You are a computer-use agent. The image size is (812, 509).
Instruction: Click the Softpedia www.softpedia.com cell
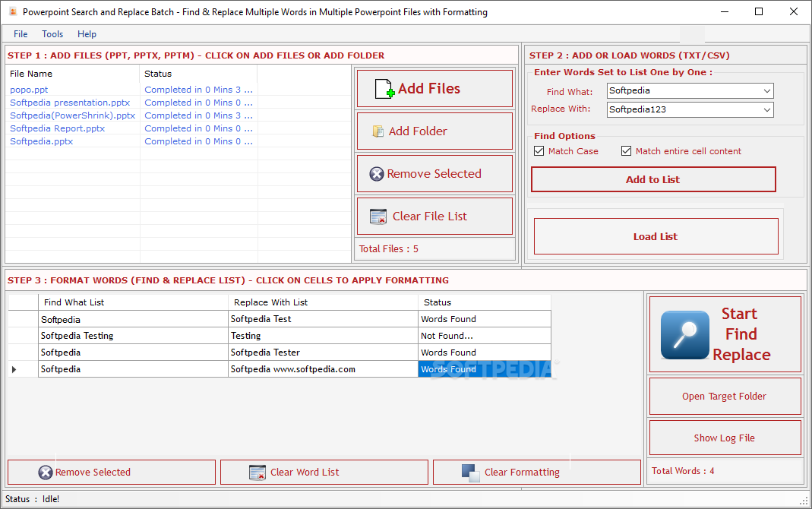pos(323,369)
